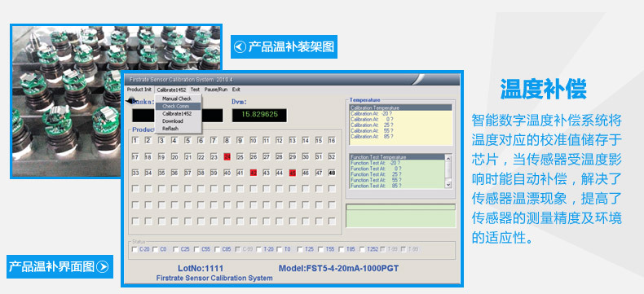The width and height of the screenshot is (644, 294).
Task: Click the Pause/Run menu item
Action: tap(216, 90)
